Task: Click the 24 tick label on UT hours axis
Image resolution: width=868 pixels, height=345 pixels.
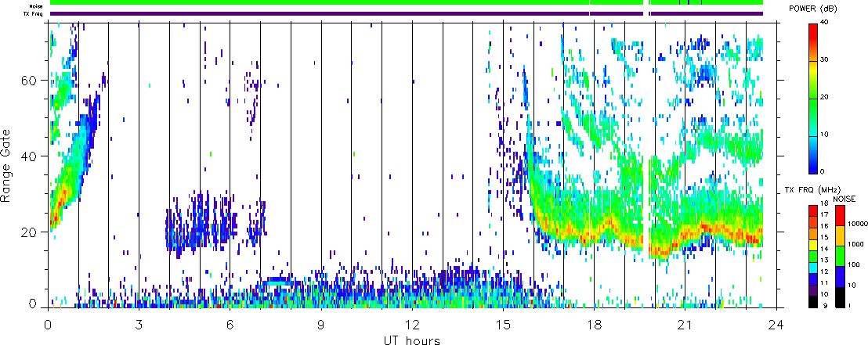Action: point(776,324)
